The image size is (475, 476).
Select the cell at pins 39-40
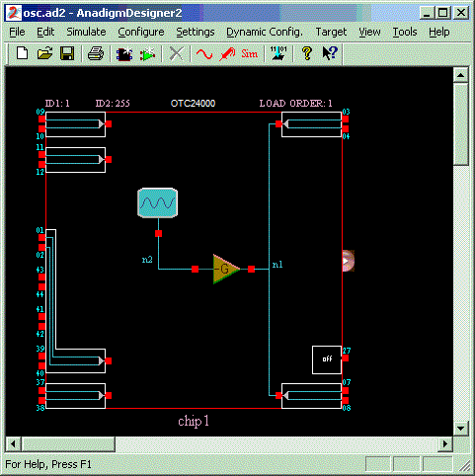pos(79,361)
